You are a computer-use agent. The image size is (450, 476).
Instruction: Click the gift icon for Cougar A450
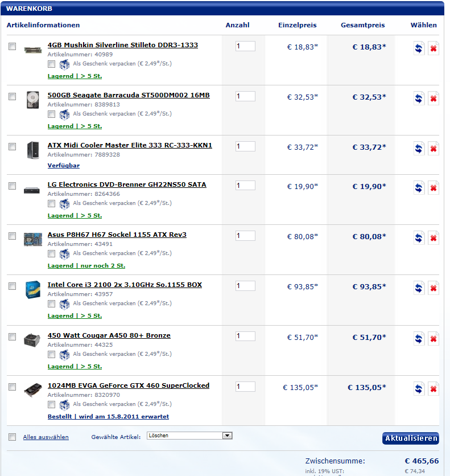(64, 355)
